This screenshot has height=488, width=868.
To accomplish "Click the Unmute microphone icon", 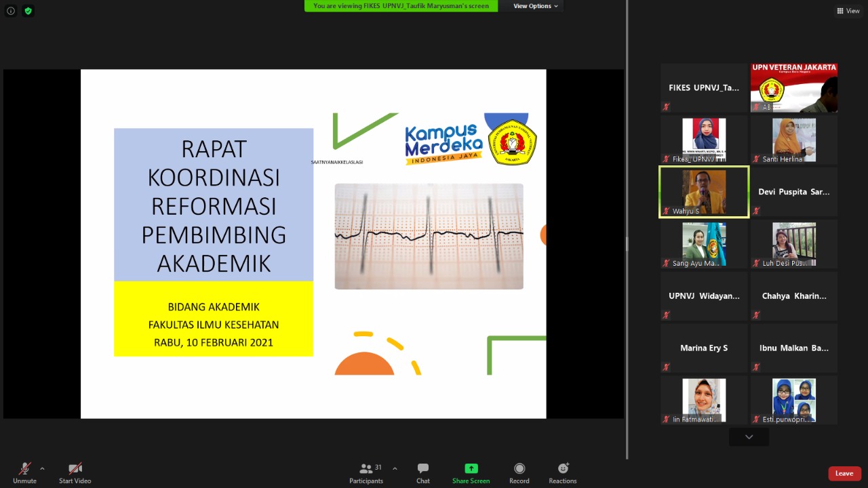I will tap(24, 468).
